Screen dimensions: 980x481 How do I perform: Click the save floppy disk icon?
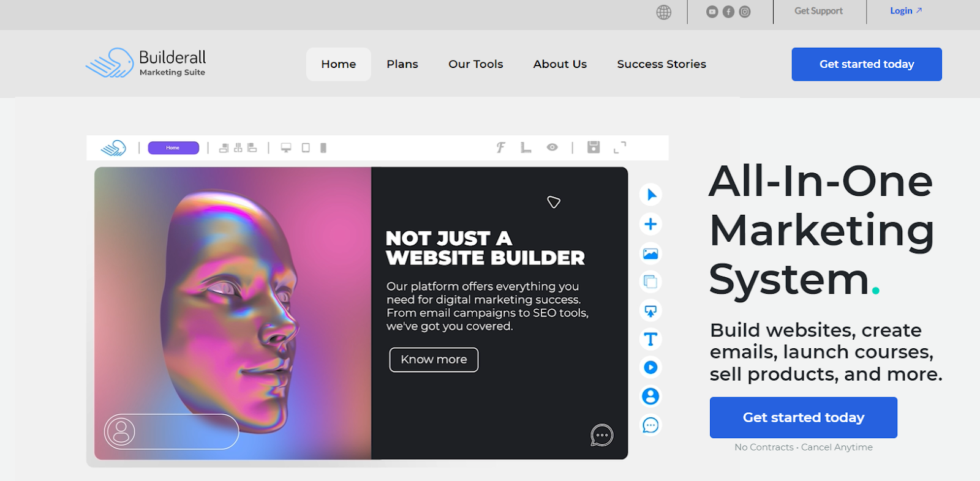pos(594,147)
